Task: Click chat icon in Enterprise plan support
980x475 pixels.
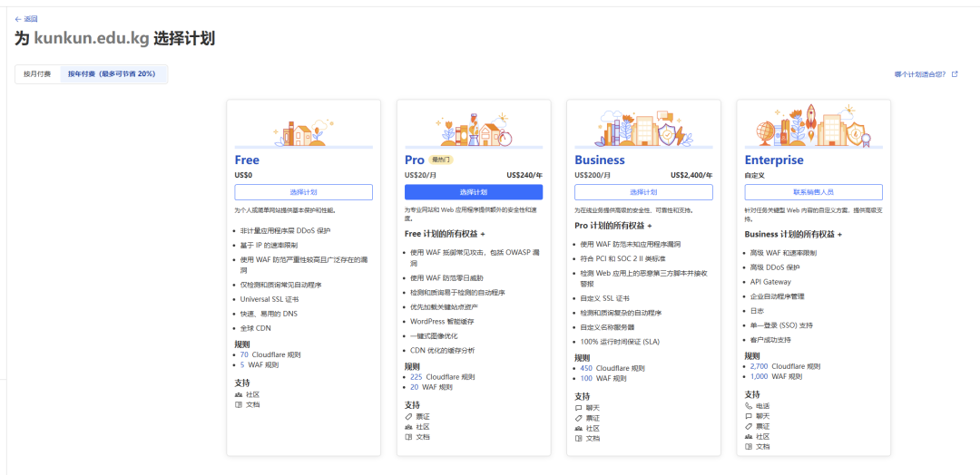Action: click(x=749, y=416)
